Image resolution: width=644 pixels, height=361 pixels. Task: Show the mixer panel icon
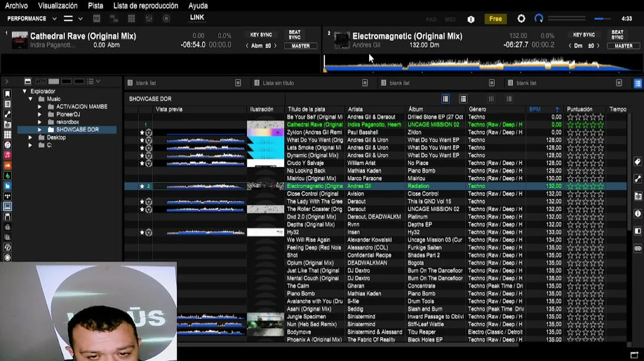149,19
